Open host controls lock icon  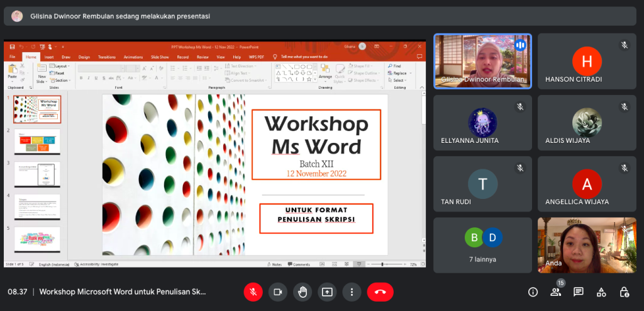[624, 292]
